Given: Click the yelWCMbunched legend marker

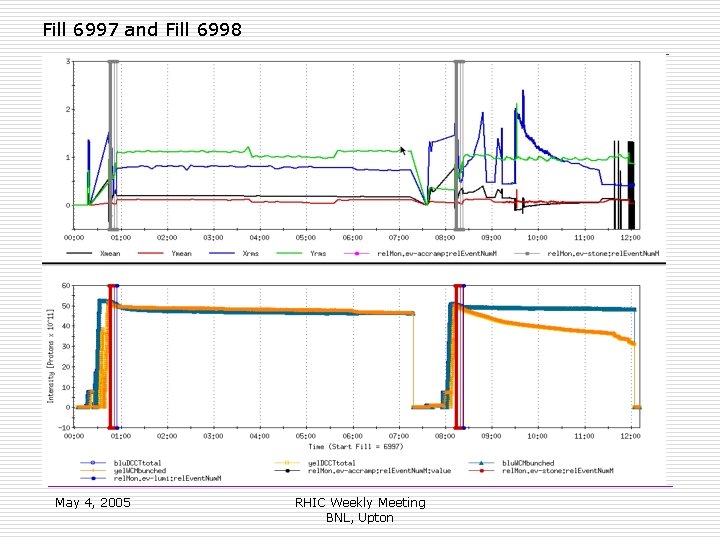Looking at the screenshot, I should 93,471.
